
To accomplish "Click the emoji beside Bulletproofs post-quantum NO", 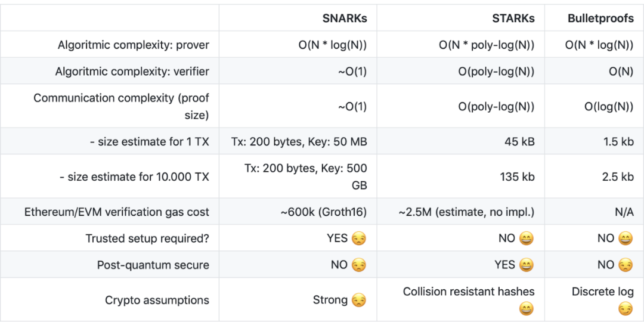I will click(x=626, y=265).
